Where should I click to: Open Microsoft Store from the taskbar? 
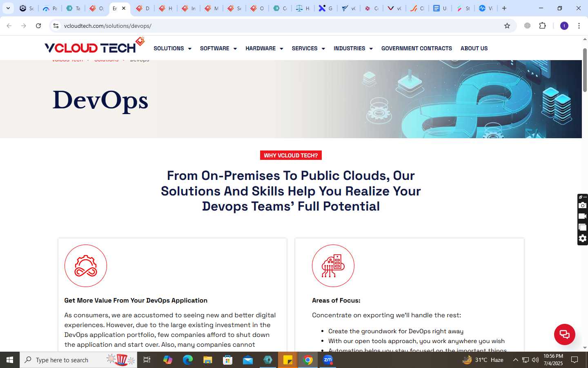point(228,360)
